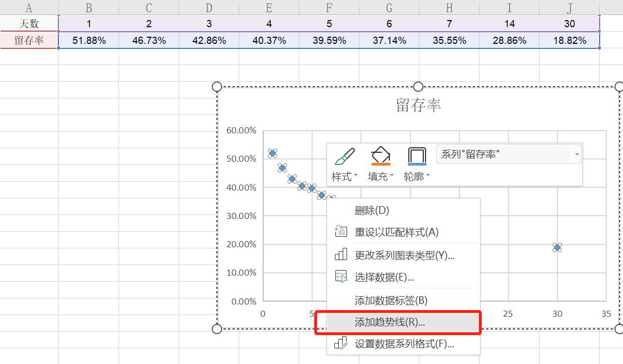This screenshot has height=364, width=623.
Task: Select column A header
Action: pos(29,8)
